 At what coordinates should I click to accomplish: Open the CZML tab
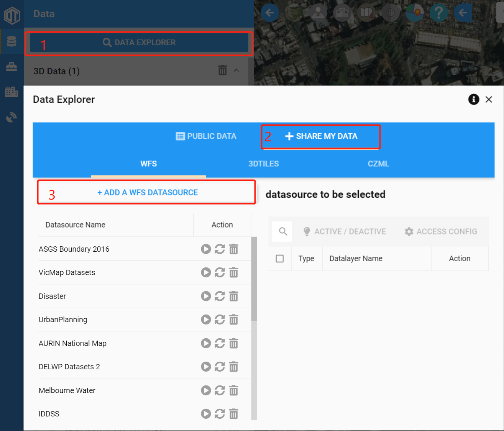379,164
